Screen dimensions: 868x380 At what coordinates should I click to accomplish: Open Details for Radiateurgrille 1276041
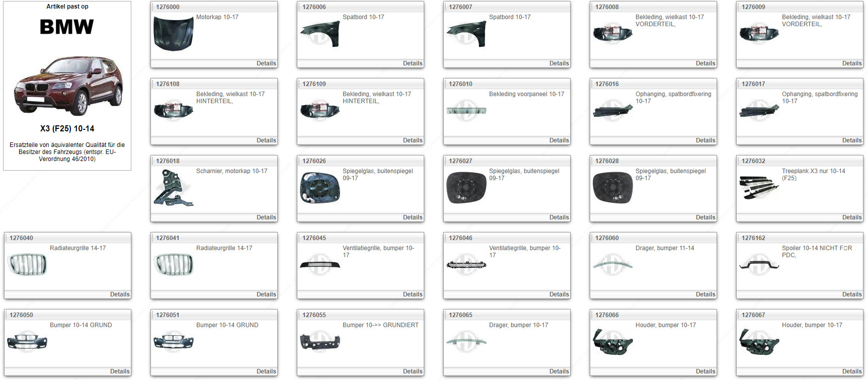tap(266, 294)
